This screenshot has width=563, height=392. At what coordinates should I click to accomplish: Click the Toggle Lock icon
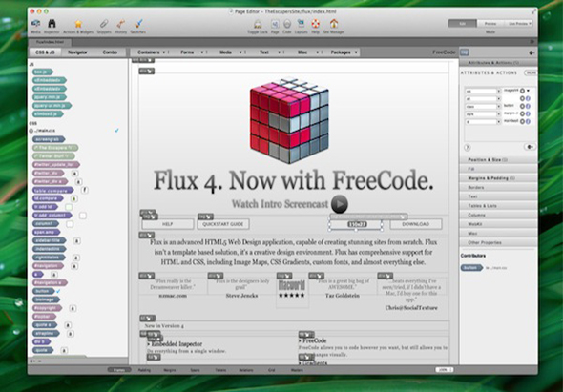pyautogui.click(x=258, y=24)
